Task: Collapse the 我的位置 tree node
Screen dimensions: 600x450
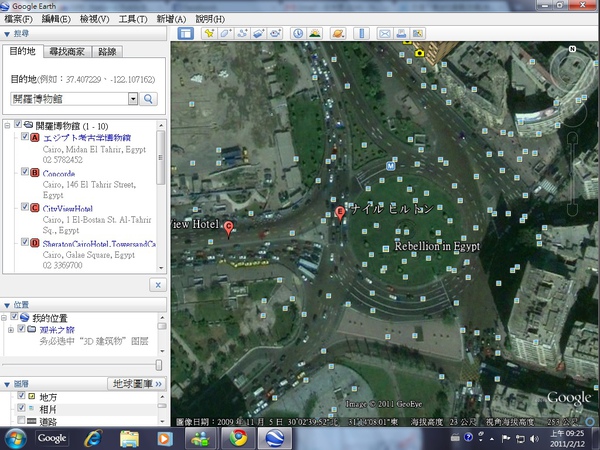Action: (4, 318)
